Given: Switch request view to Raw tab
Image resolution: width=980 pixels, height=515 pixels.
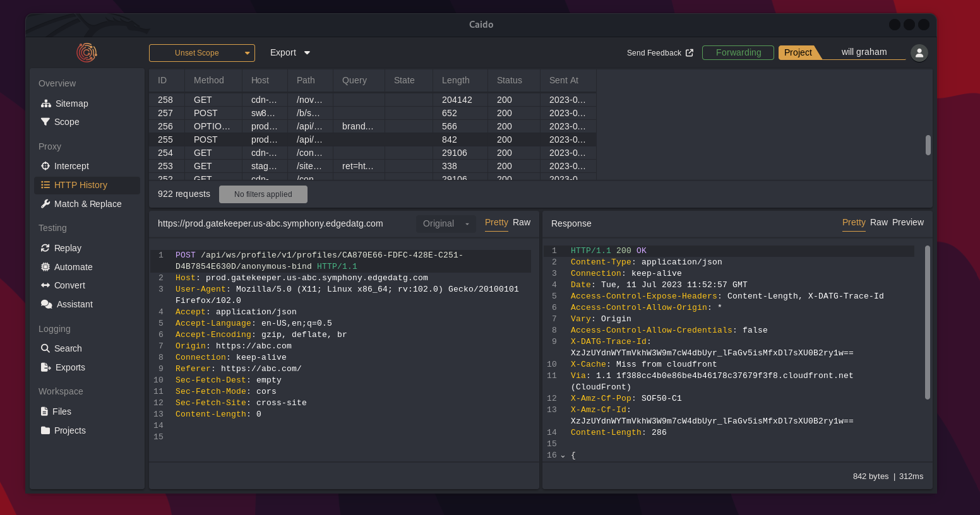Looking at the screenshot, I should (x=522, y=223).
